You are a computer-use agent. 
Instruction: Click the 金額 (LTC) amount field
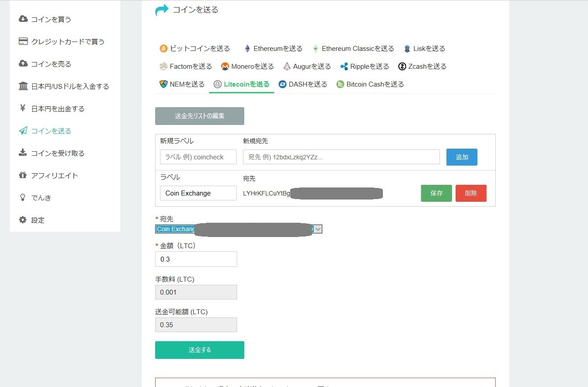click(x=196, y=259)
